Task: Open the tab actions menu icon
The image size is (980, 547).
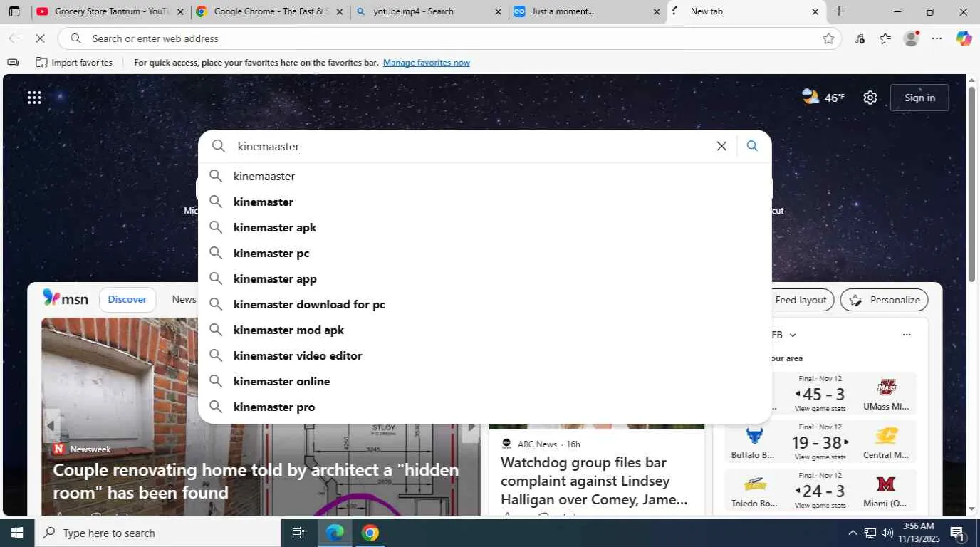Action: tap(14, 11)
